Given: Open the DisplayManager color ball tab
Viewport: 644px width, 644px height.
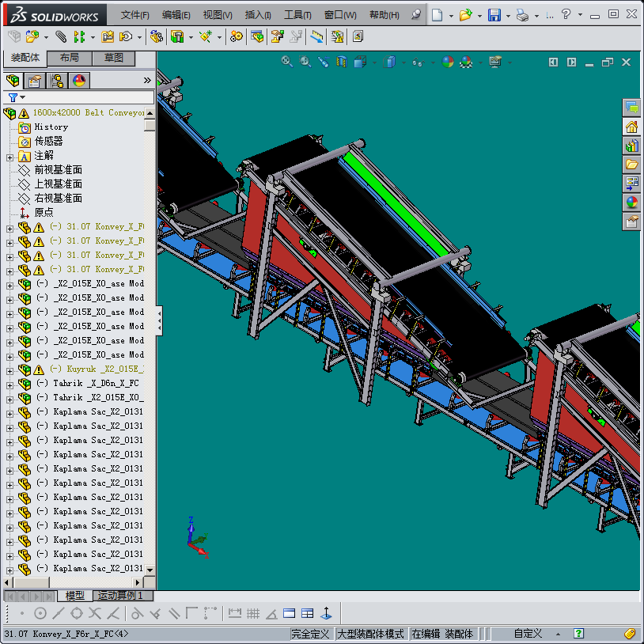Looking at the screenshot, I should pos(79,81).
